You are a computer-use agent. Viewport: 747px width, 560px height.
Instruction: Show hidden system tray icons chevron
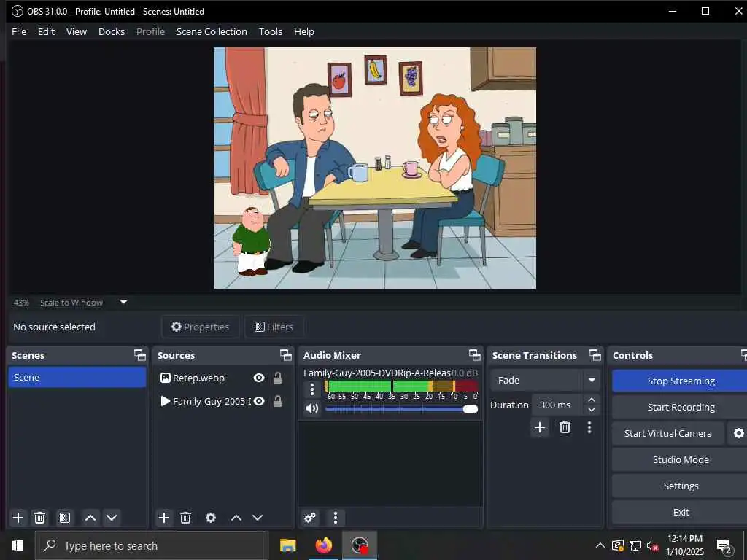click(x=600, y=545)
